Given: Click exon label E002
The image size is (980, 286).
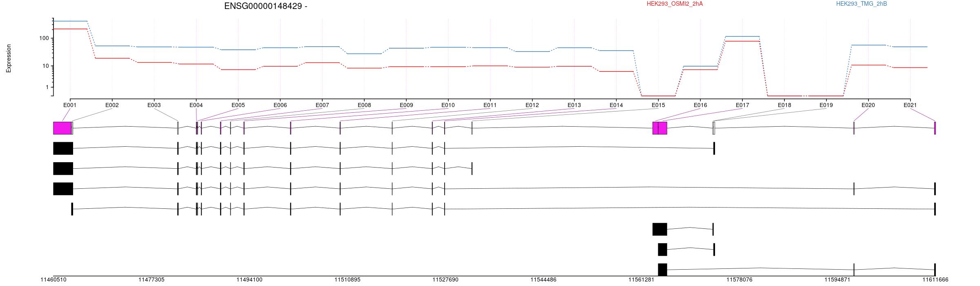Looking at the screenshot, I should point(112,105).
